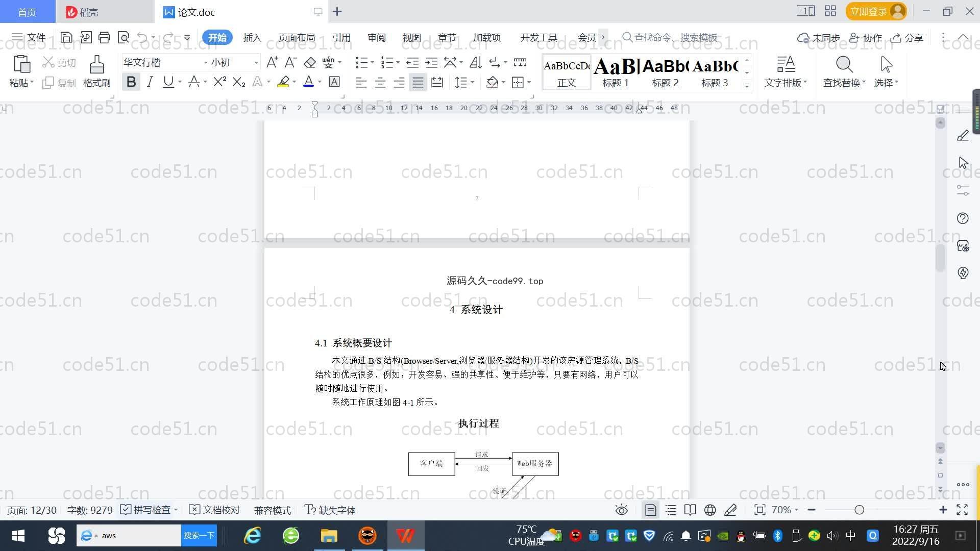Click the Print icon in quick toolbar
The width and height of the screenshot is (980, 551).
click(104, 37)
